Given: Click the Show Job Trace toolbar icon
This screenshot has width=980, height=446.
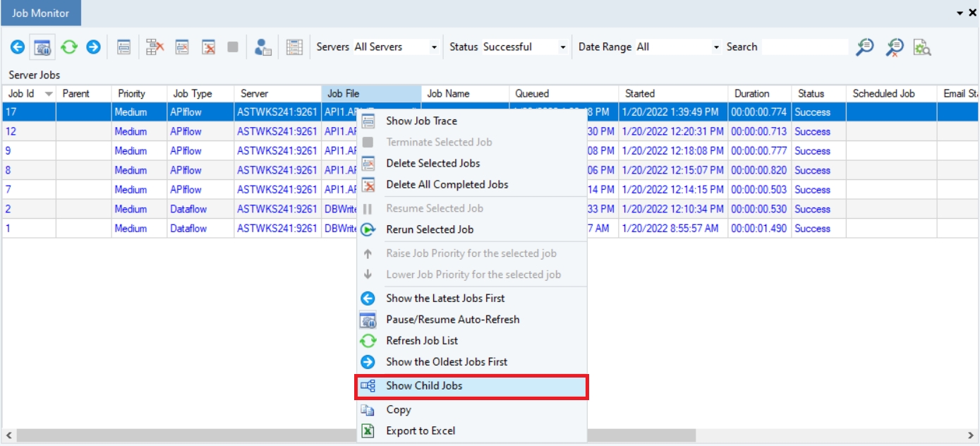Looking at the screenshot, I should pyautogui.click(x=124, y=47).
